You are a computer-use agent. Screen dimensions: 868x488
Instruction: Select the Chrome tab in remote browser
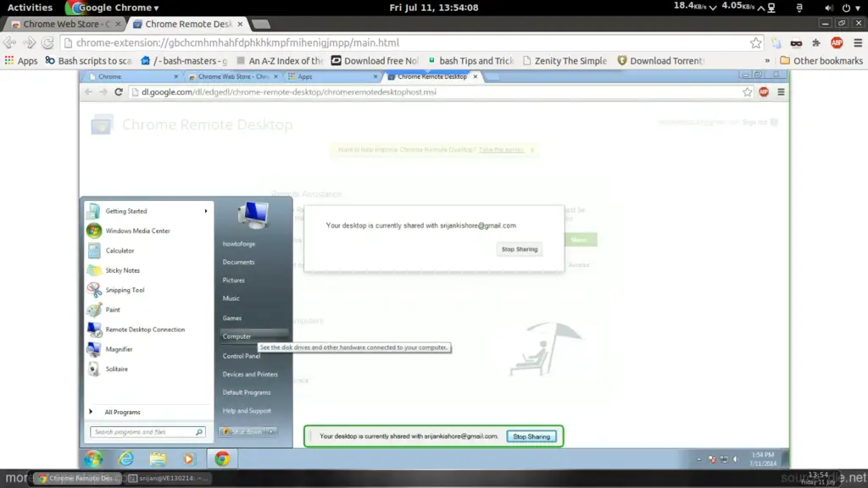click(x=133, y=77)
